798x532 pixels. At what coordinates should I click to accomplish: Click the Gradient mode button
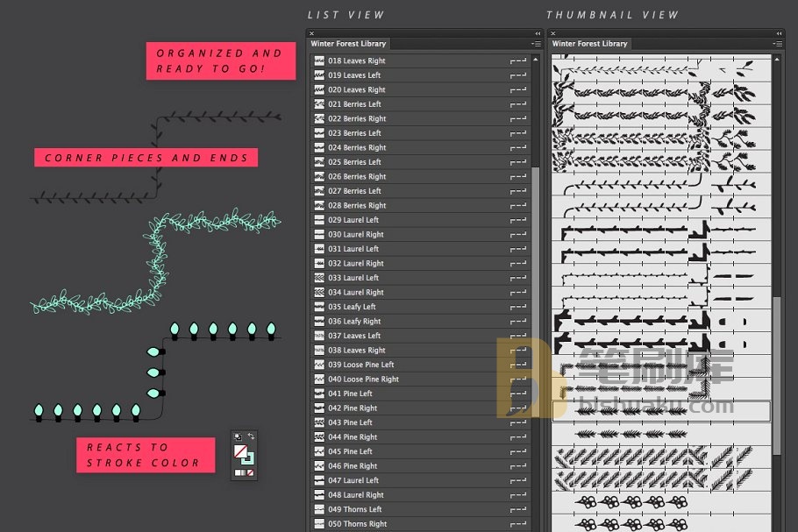click(244, 472)
